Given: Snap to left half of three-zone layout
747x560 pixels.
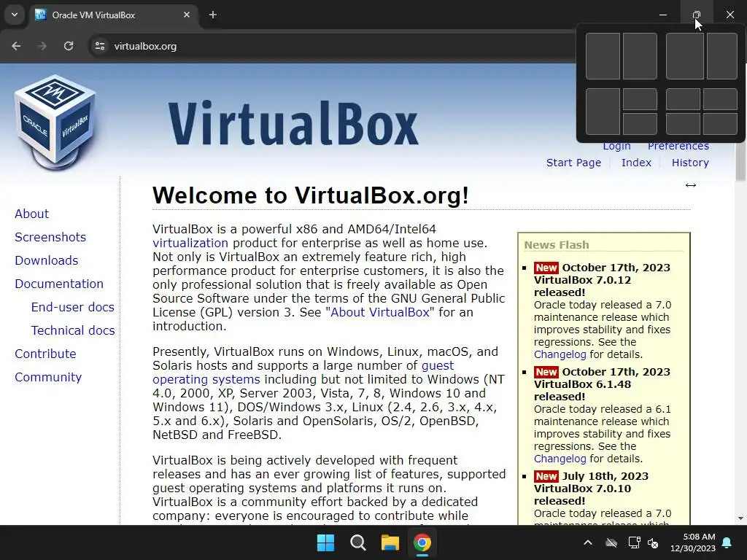Looking at the screenshot, I should (x=603, y=112).
